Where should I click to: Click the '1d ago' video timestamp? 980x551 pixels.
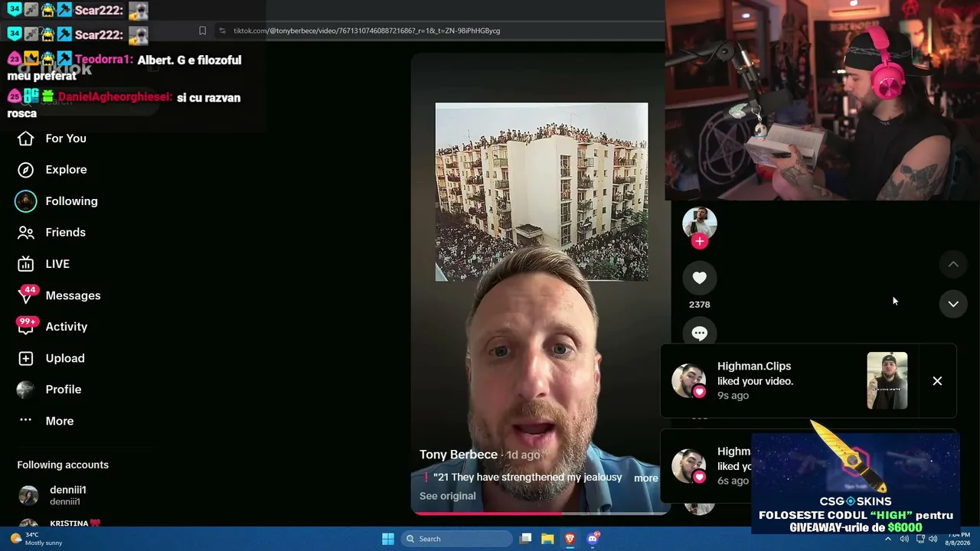click(523, 455)
